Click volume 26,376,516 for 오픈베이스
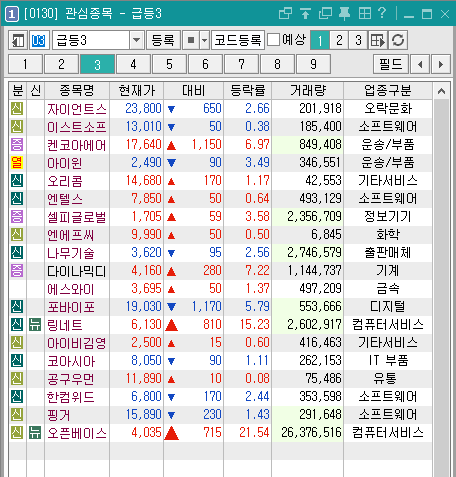Screen dimensions: 456x477 click(x=311, y=433)
